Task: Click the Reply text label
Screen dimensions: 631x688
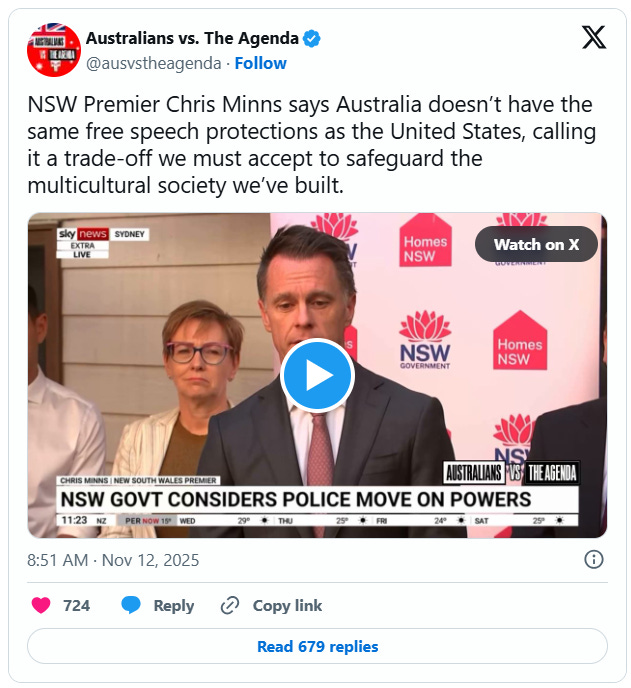Action: click(x=174, y=606)
